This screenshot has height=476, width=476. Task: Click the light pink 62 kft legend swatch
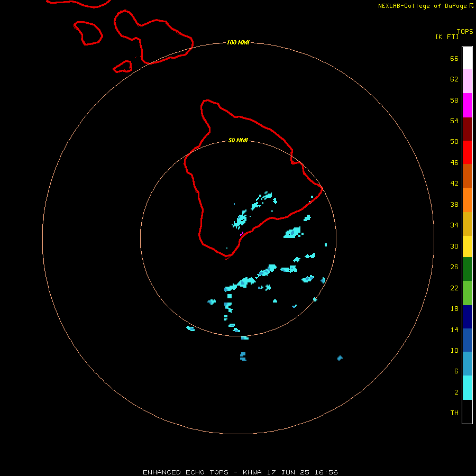[x=467, y=81]
